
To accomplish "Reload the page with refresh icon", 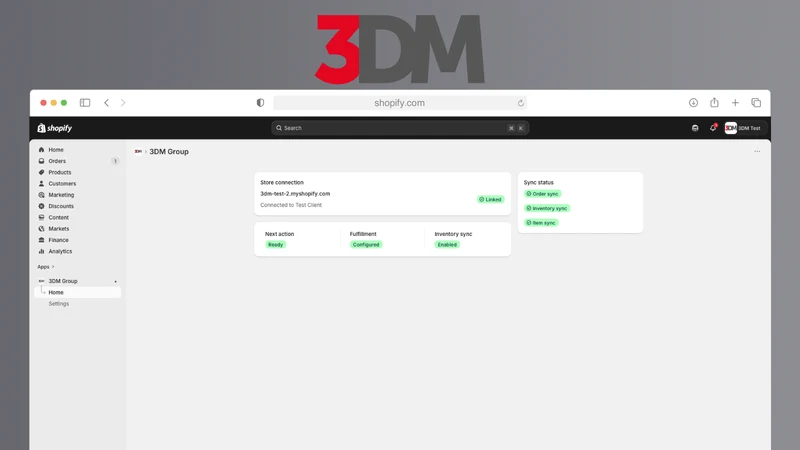I will (520, 103).
